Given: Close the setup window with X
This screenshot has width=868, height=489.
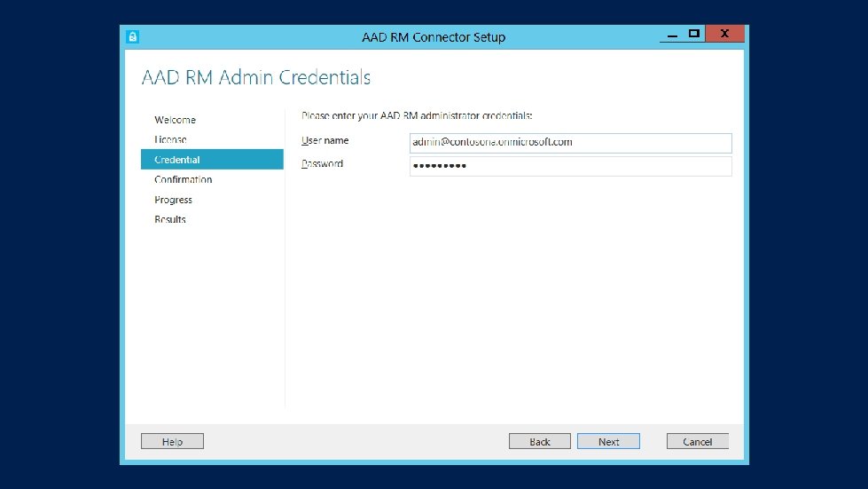Looking at the screenshot, I should coord(724,34).
